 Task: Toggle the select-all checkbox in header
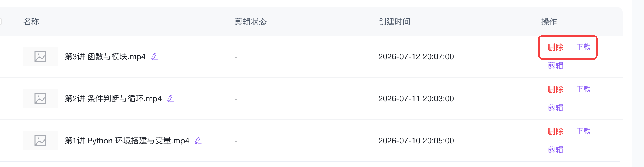1,22
